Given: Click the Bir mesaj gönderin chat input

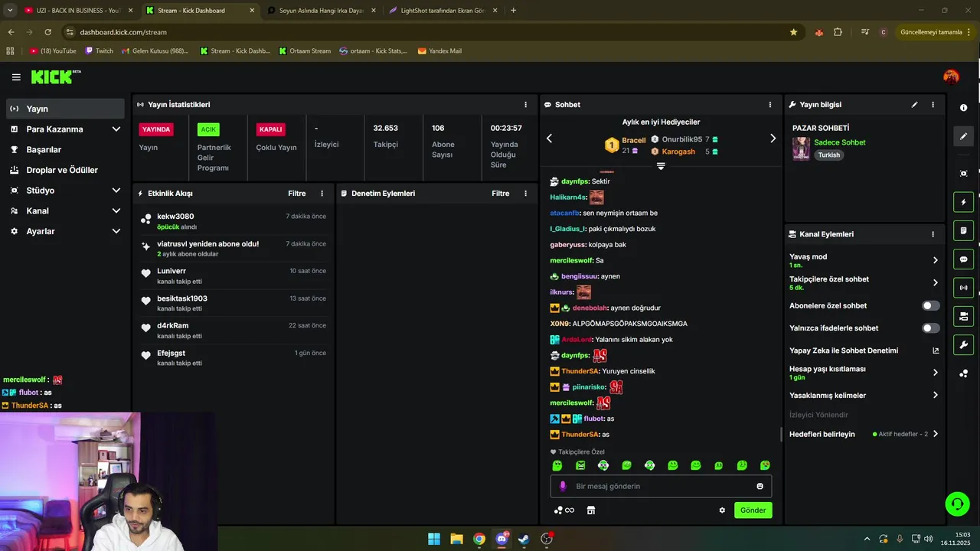Looking at the screenshot, I should click(x=661, y=486).
